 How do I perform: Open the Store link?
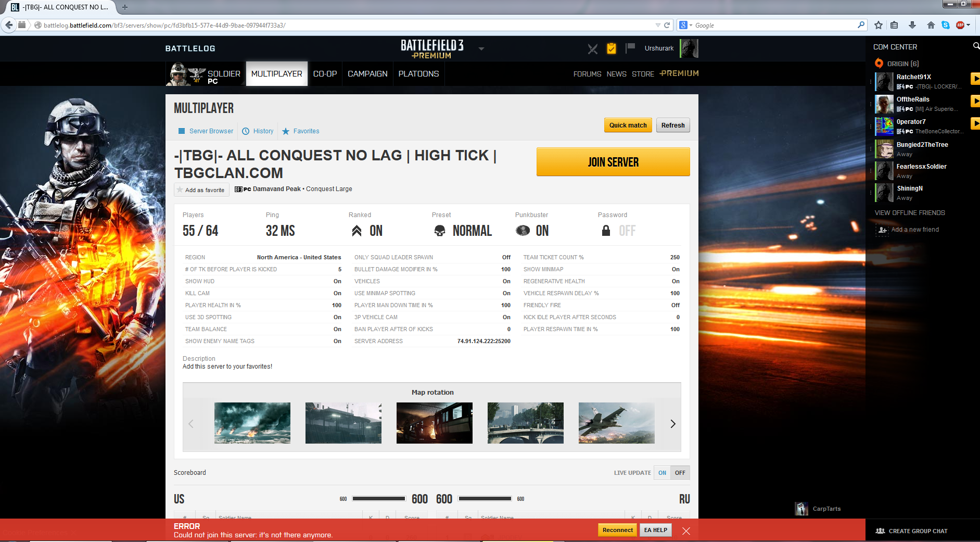(643, 74)
